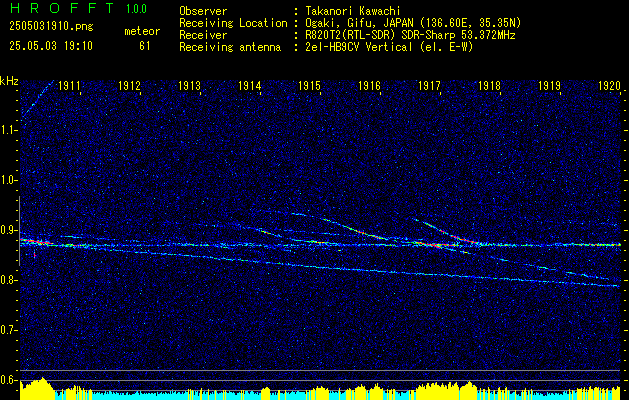The image size is (629, 400).
Task: Click the 1917 time marker
Action: [429, 85]
